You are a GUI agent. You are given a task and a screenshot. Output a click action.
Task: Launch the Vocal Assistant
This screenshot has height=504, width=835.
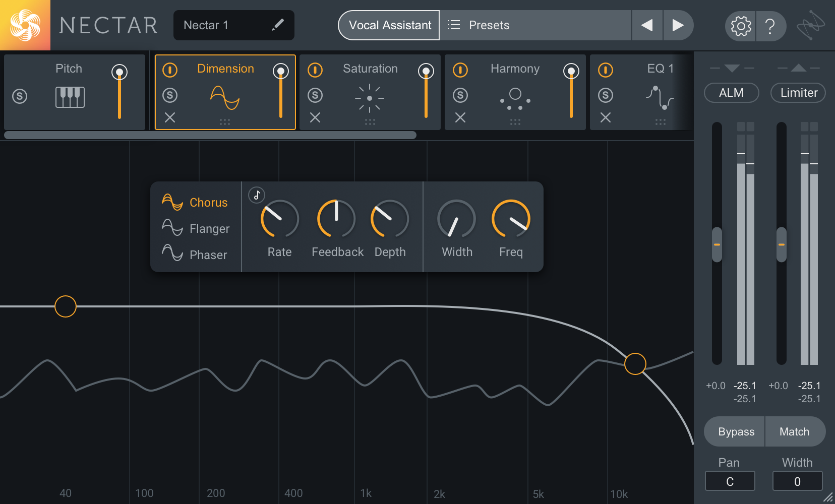tap(389, 25)
